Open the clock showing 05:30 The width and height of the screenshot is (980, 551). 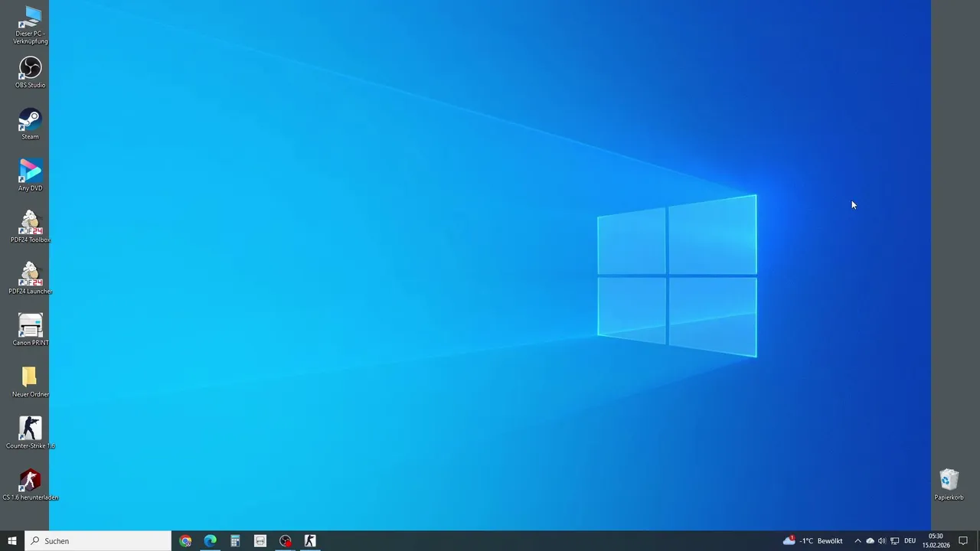pyautogui.click(x=936, y=541)
